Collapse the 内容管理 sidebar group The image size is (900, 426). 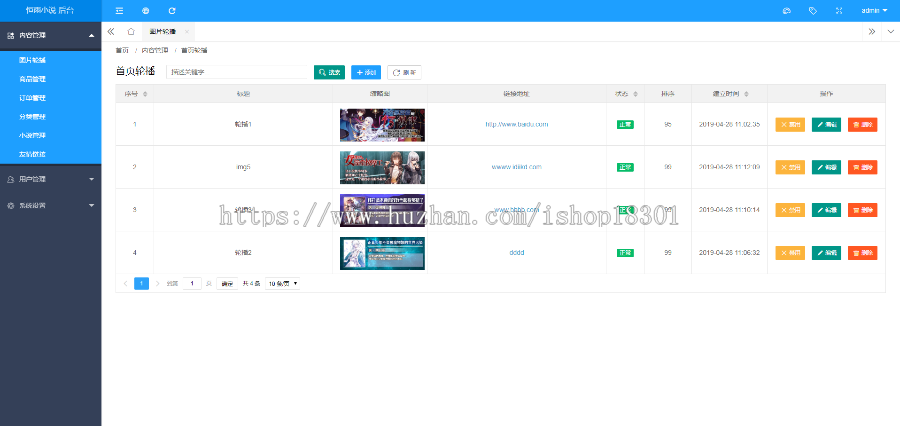51,36
